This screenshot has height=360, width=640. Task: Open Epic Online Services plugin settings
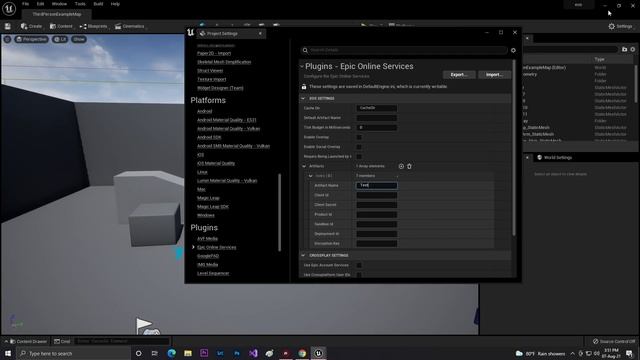point(216,247)
